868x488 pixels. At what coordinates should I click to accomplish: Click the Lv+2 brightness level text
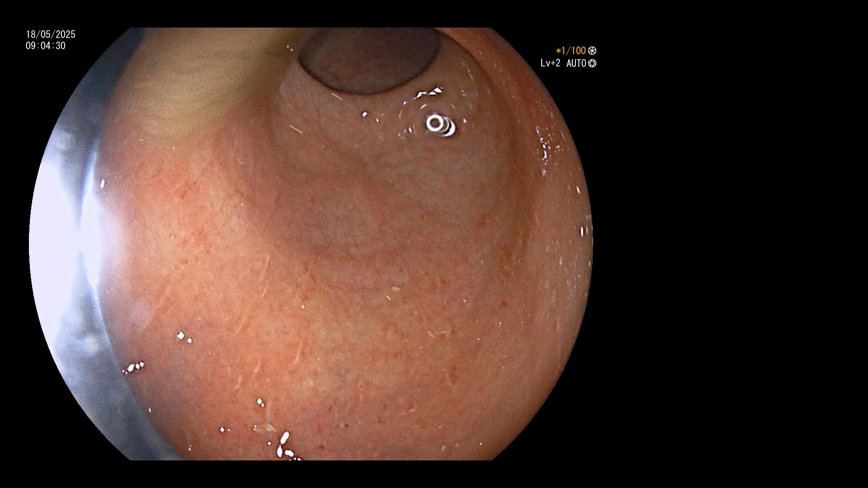(x=550, y=63)
